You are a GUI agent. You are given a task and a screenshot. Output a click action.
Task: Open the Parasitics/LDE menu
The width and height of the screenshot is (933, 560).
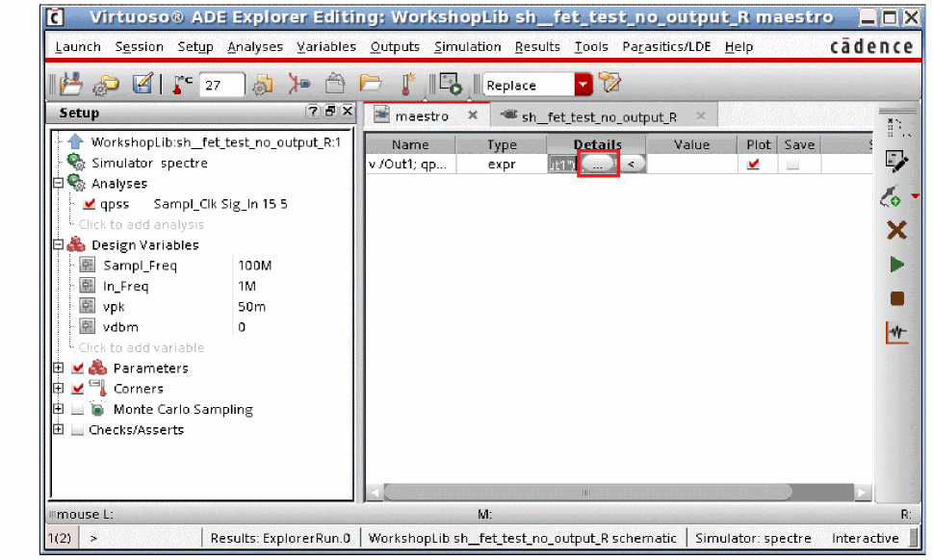tap(666, 46)
